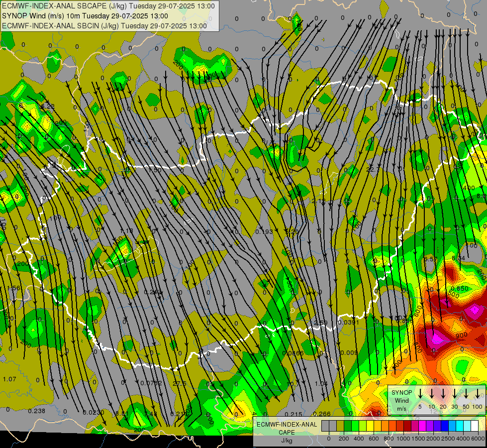Pick the dark green CAPE legend swatch
This screenshot has width=487, height=448.
[348, 426]
